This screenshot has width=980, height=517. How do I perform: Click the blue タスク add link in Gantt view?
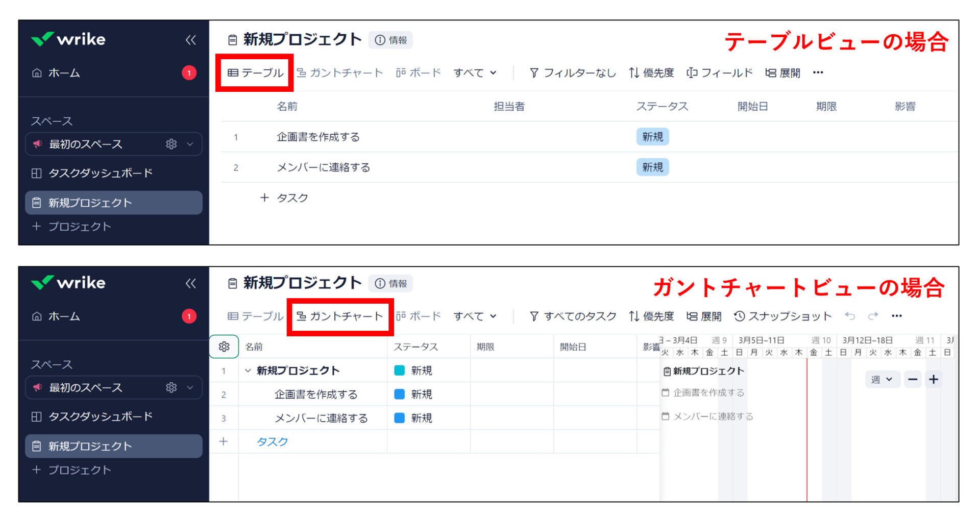[272, 441]
